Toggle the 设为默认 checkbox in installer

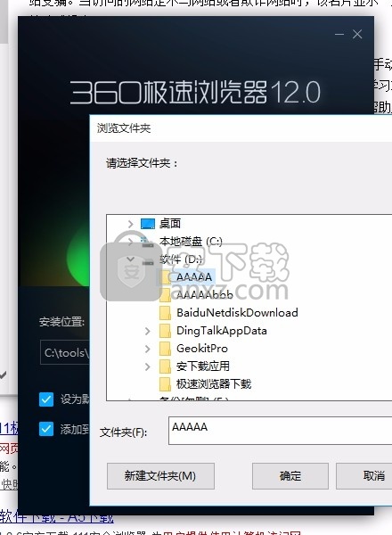click(x=46, y=399)
